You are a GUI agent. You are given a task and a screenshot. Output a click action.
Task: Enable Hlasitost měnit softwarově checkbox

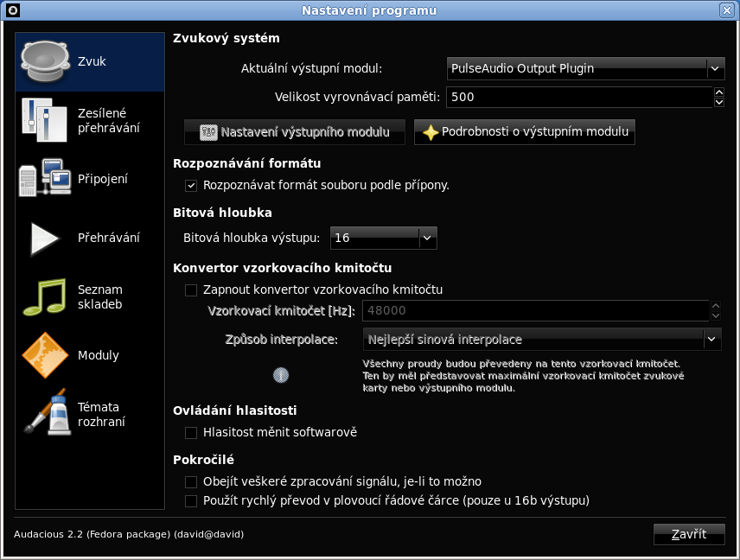191,433
